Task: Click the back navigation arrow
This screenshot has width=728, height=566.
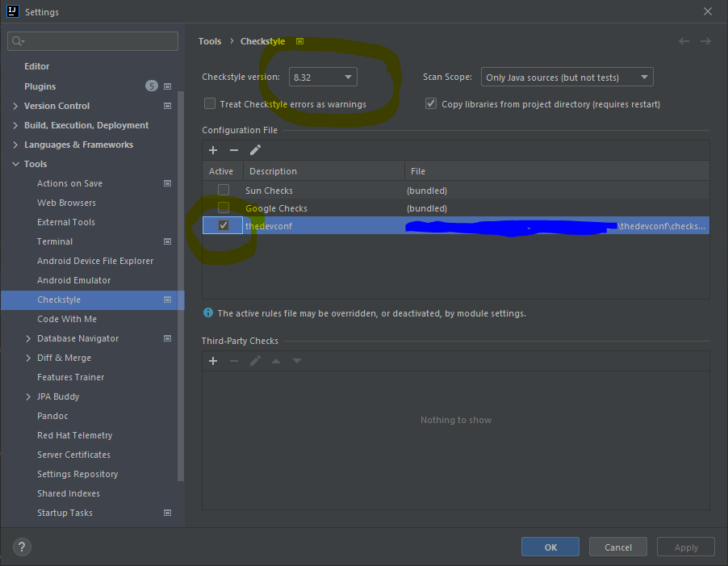Action: (x=684, y=41)
